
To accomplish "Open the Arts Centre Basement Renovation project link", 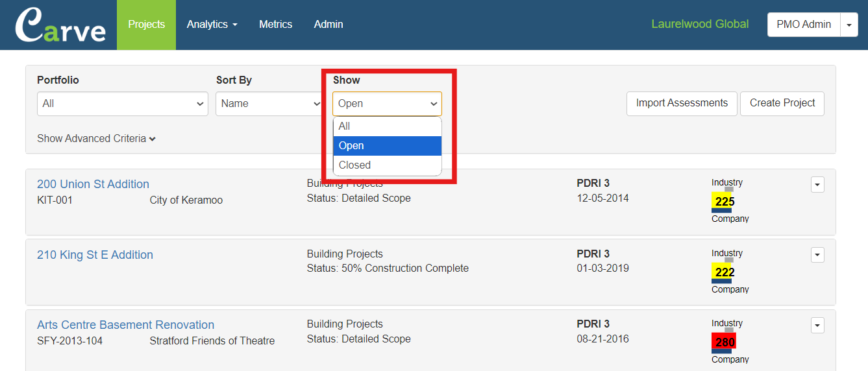I will (125, 325).
